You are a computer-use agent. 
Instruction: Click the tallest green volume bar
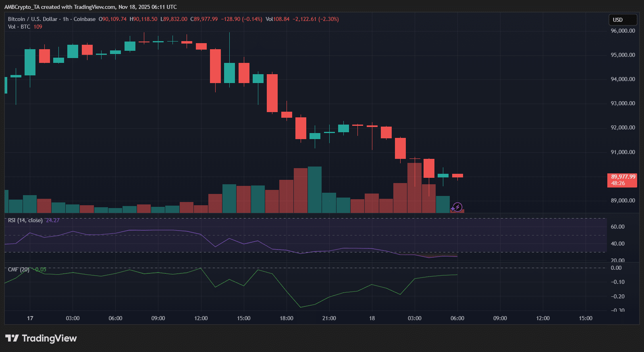click(x=314, y=190)
